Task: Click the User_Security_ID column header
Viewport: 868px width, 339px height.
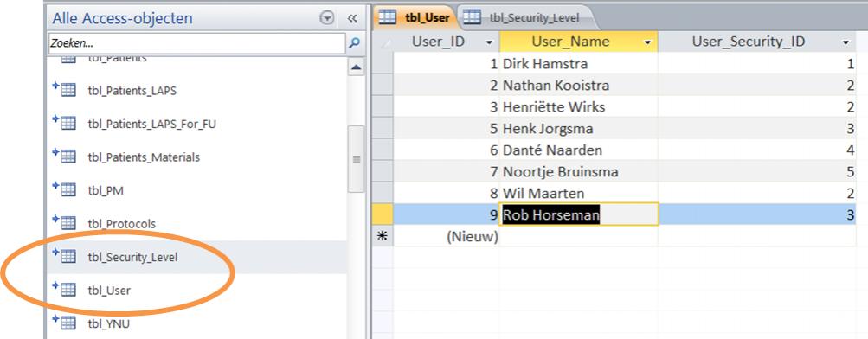Action: [756, 42]
